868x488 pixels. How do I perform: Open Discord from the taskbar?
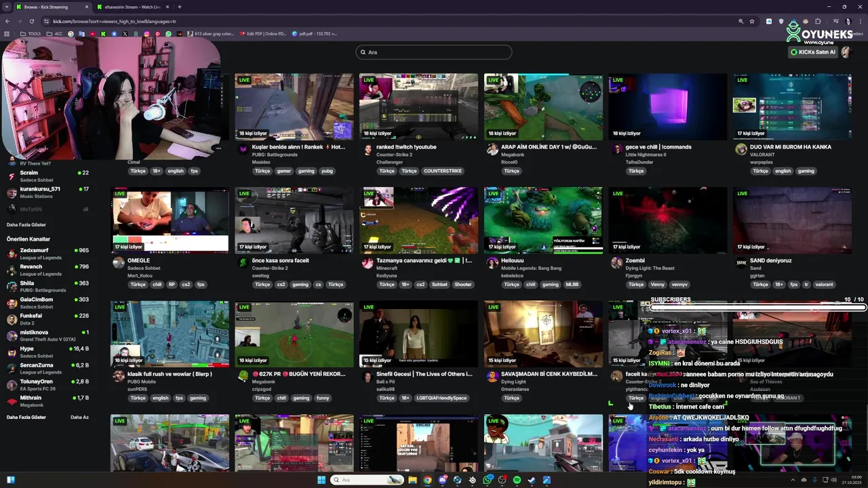442,480
